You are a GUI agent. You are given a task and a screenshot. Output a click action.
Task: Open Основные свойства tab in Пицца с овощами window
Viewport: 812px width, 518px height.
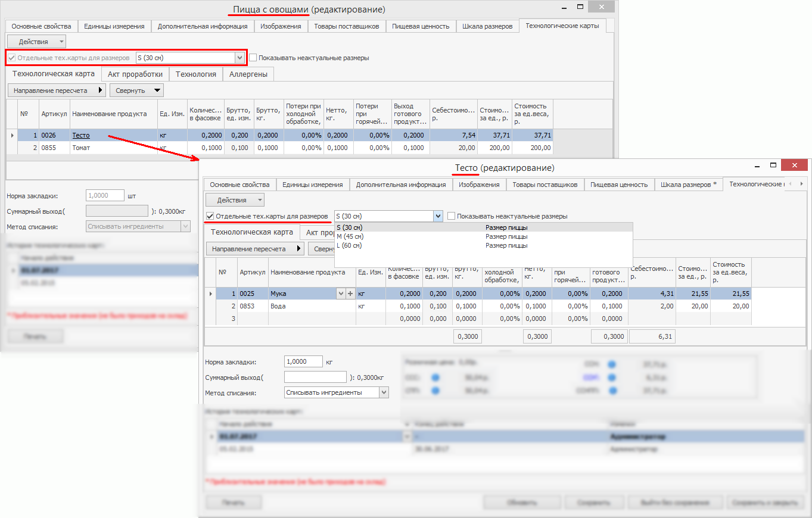[42, 26]
